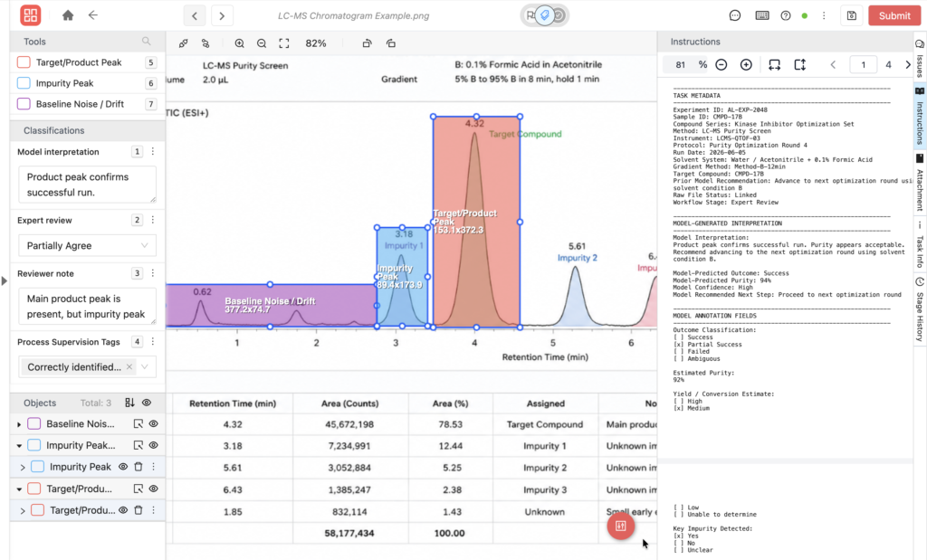
Task: Open the Task Info side tab
Action: (920, 245)
